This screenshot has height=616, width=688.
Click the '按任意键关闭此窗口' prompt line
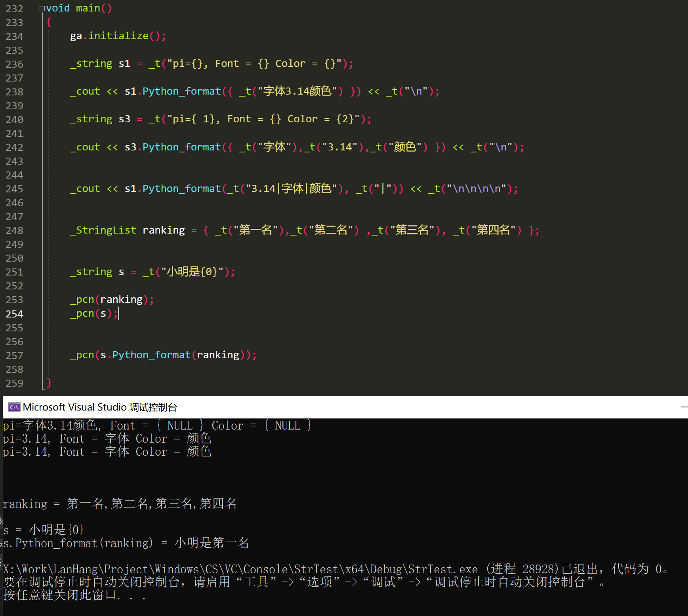74,595
